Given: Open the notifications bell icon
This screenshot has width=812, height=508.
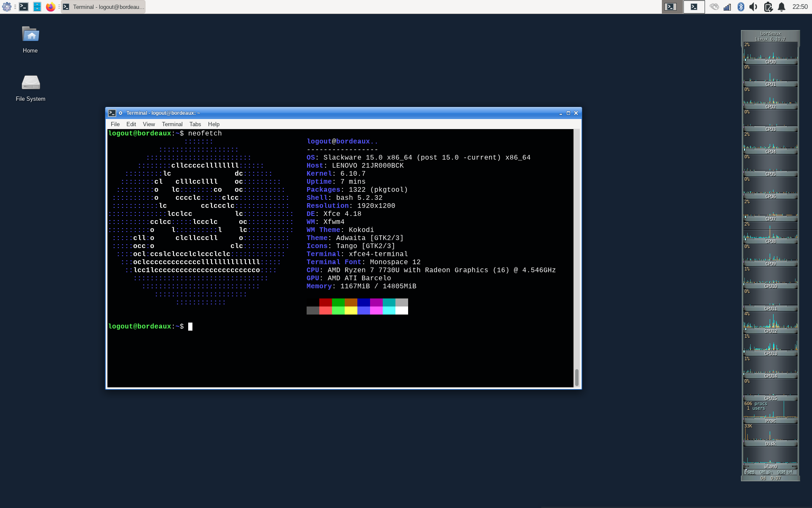Looking at the screenshot, I should (x=782, y=7).
